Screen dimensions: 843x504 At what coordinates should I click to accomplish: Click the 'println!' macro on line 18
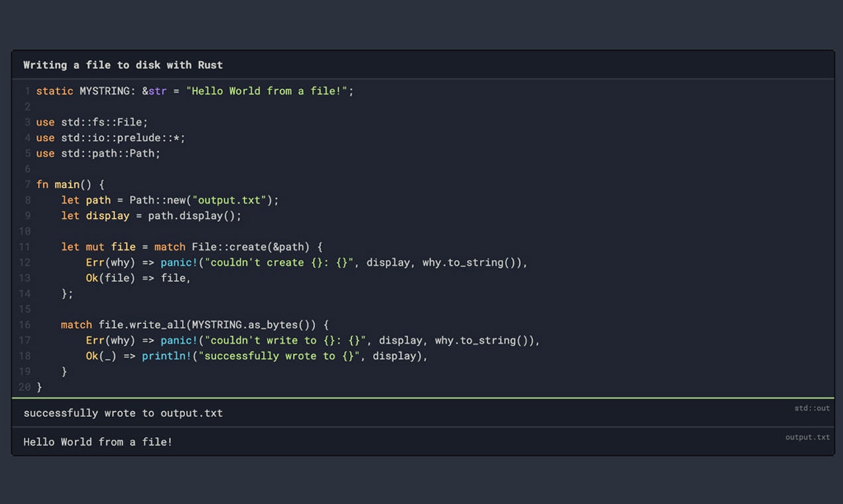[167, 356]
